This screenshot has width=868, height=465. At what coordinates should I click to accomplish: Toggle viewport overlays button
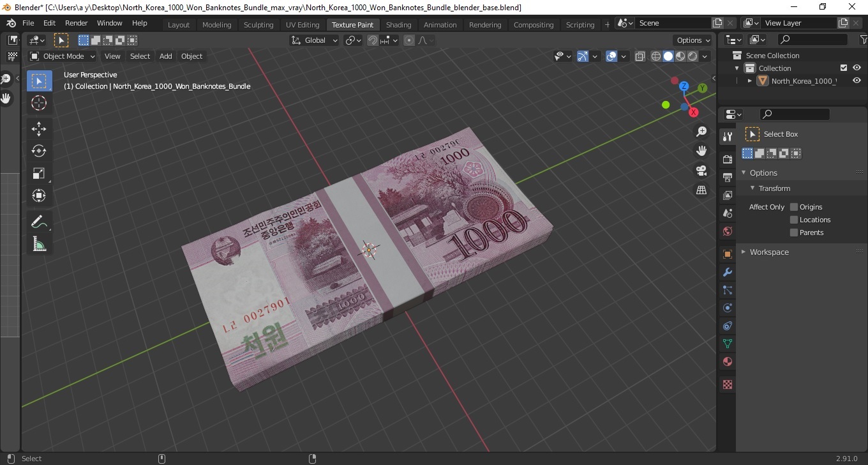[x=611, y=56]
